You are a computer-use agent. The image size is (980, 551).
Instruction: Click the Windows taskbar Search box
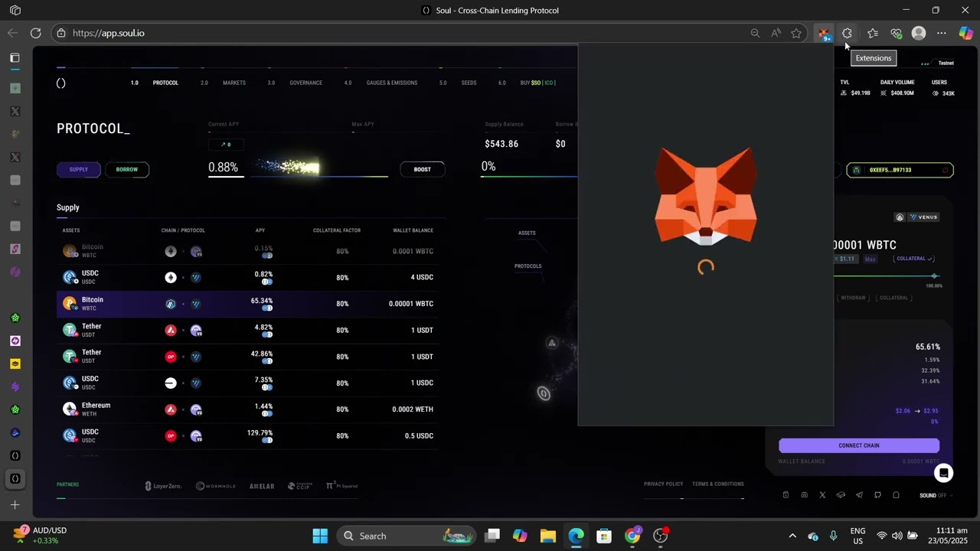coord(407,536)
